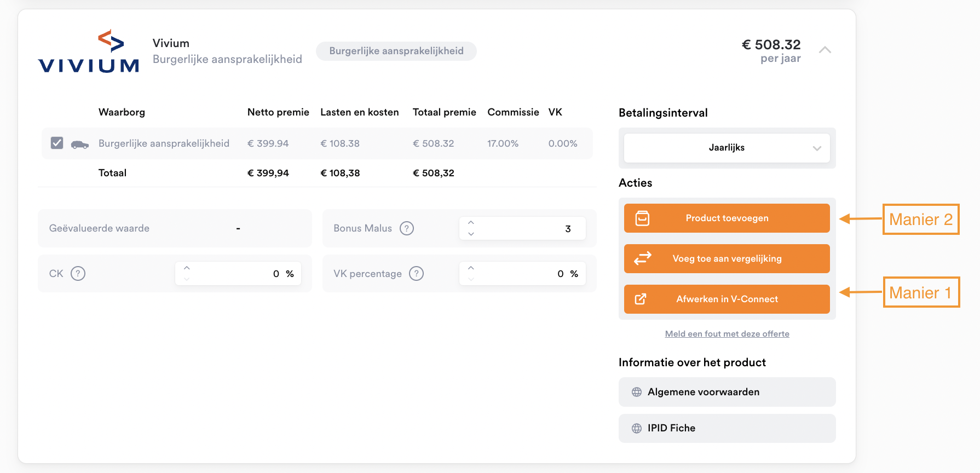Click the € 508.32 per jaar price
The height and width of the screenshot is (473, 980).
click(771, 50)
